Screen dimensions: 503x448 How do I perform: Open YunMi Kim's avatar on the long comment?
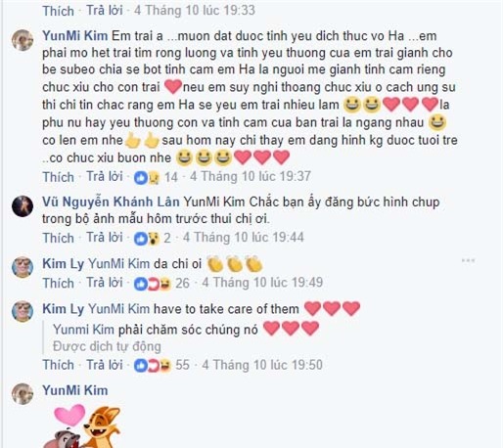pyautogui.click(x=23, y=40)
